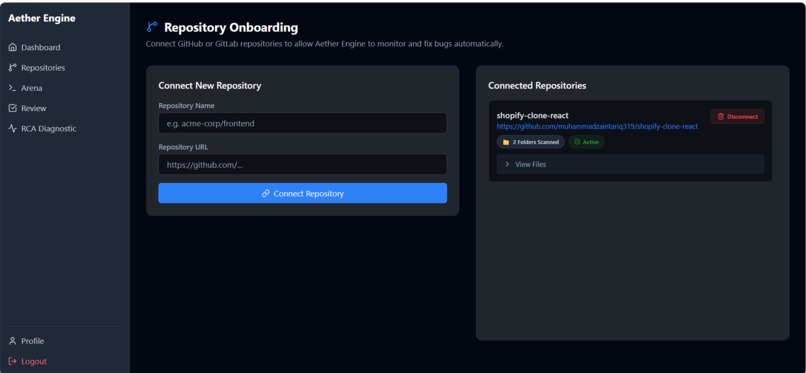Click the RCA Diagnostic pulse icon
The height and width of the screenshot is (373, 806).
(13, 128)
